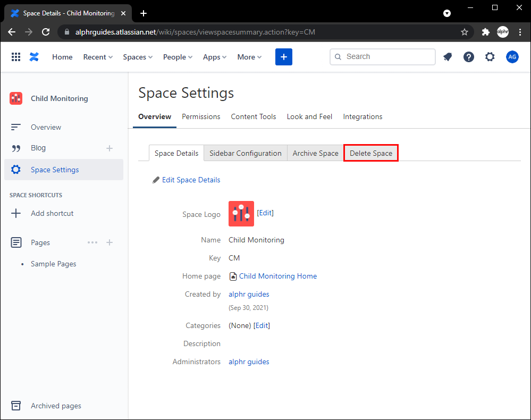Bookmark this page with star icon

point(464,32)
